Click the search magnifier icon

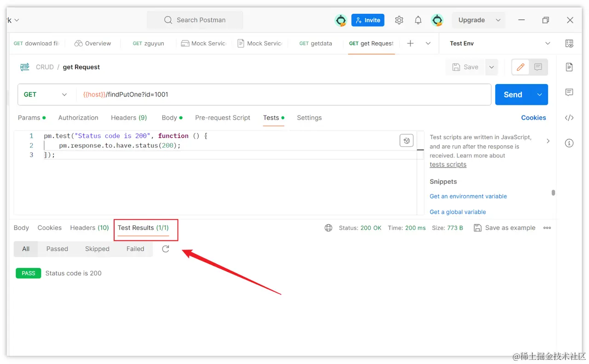(x=168, y=20)
